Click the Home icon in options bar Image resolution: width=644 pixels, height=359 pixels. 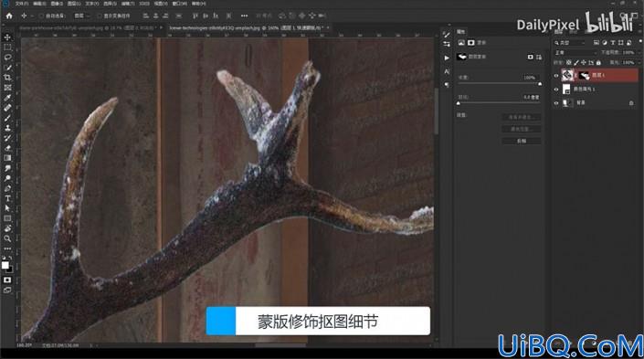coord(9,16)
